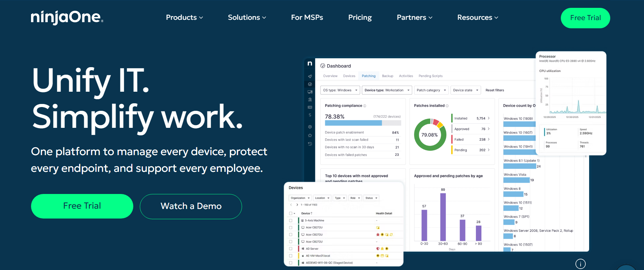The image size is (644, 270).
Task: Click info icon next to Patches installed
Action: (447, 106)
